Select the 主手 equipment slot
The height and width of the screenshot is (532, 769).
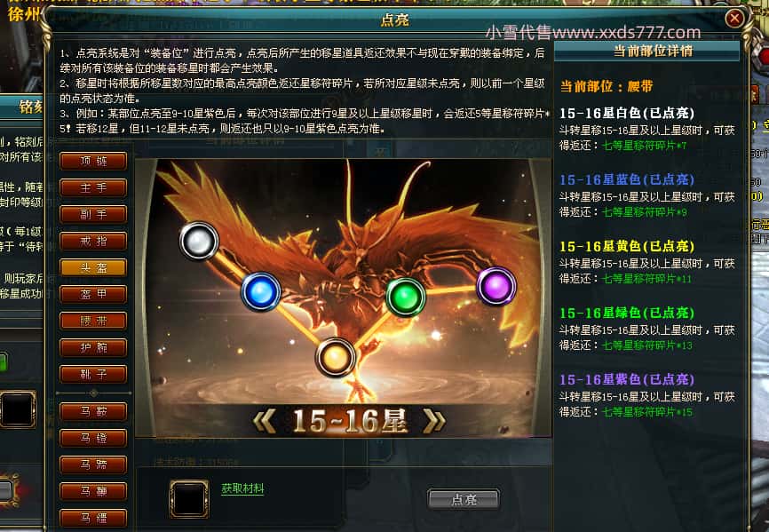pyautogui.click(x=93, y=187)
